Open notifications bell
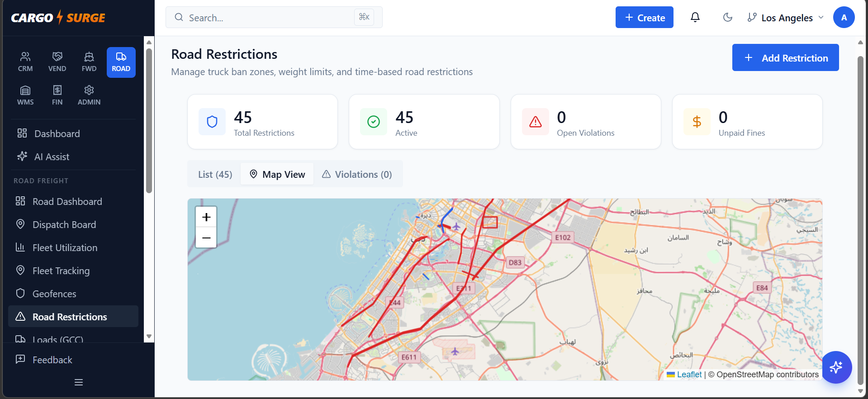 coord(695,18)
